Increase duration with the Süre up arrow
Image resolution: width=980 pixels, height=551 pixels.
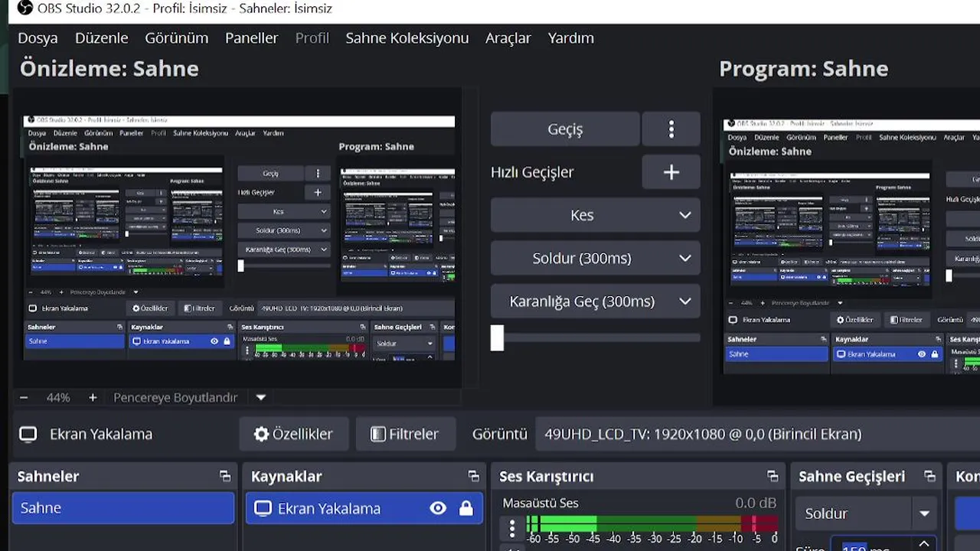[924, 544]
